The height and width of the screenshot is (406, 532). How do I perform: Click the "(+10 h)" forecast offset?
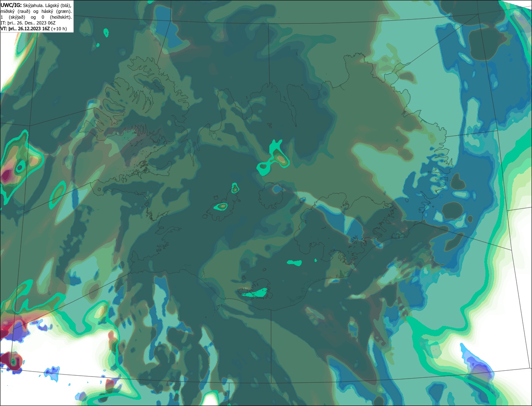(x=59, y=29)
